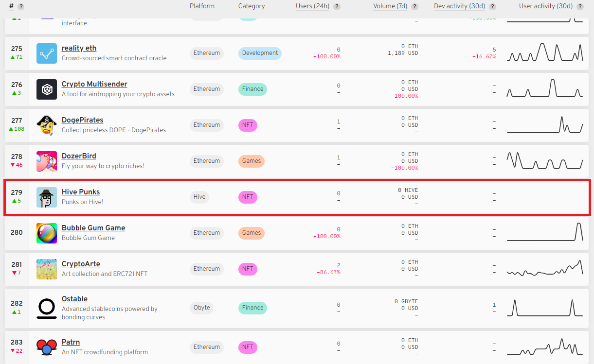Select the '-16.67%' dev activity change
The image size is (594, 364).
[x=484, y=56]
